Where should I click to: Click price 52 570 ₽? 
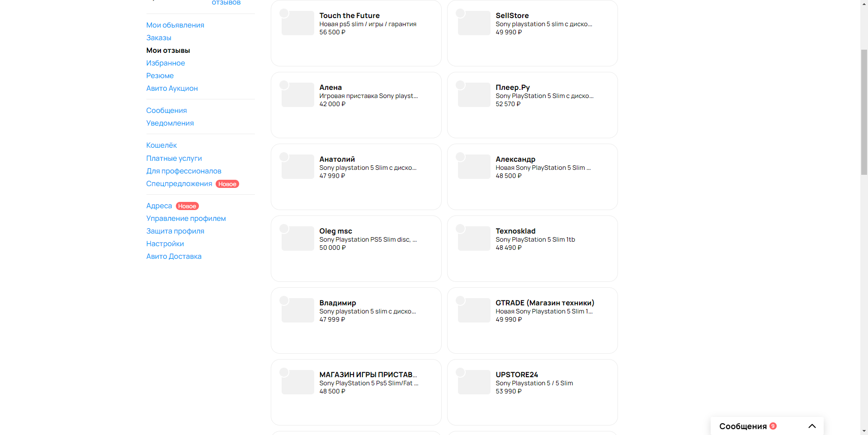pyautogui.click(x=508, y=104)
